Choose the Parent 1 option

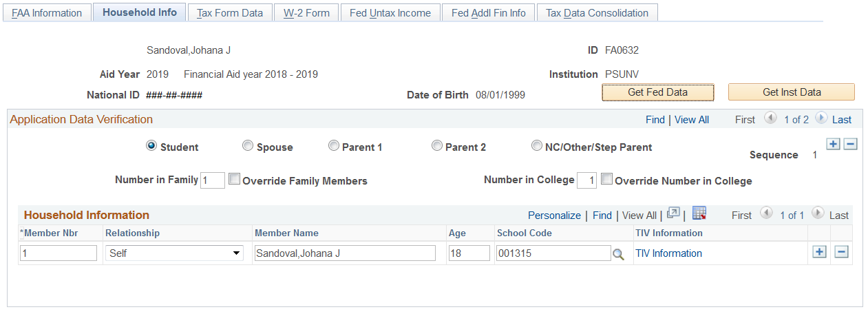[334, 146]
